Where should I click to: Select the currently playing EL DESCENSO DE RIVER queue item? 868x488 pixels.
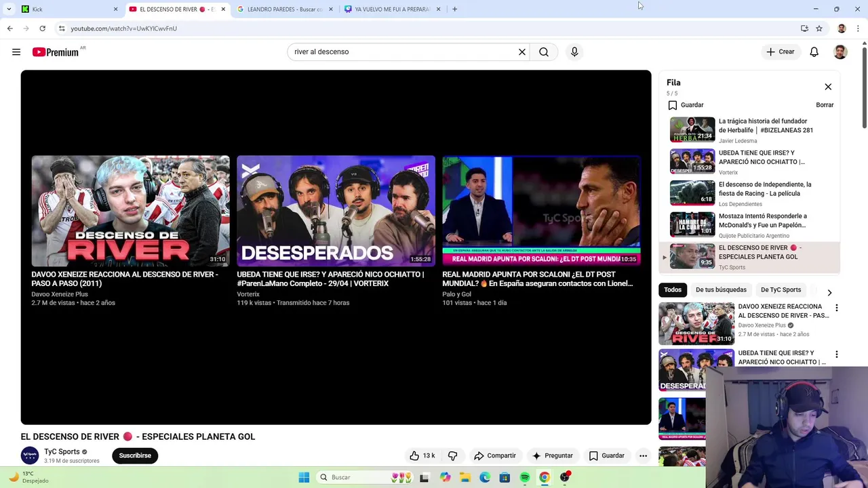[749, 257]
